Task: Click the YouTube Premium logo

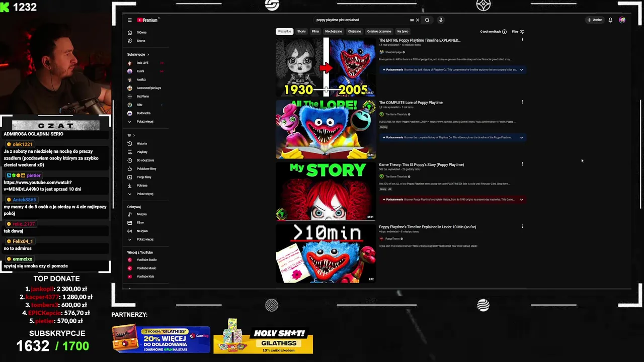Action: pos(147,20)
